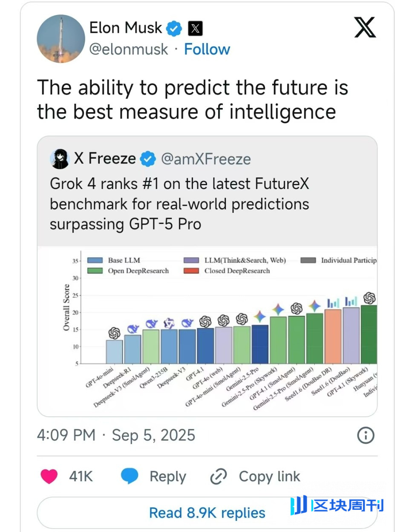Follow @elonmusk
This screenshot has width=395, height=532.
[207, 49]
